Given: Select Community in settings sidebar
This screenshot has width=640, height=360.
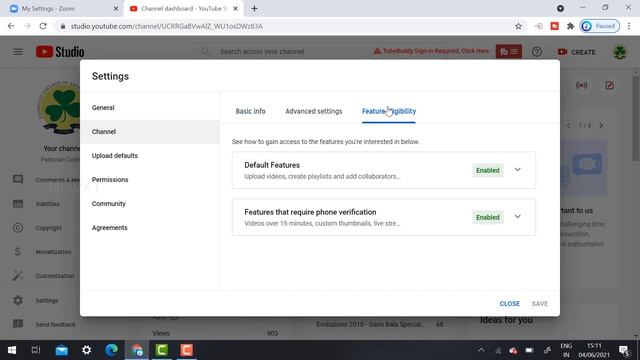Looking at the screenshot, I should tap(149, 204).
